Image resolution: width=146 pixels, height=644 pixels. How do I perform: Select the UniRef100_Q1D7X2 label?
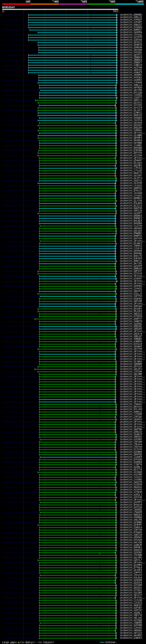pos(131,180)
